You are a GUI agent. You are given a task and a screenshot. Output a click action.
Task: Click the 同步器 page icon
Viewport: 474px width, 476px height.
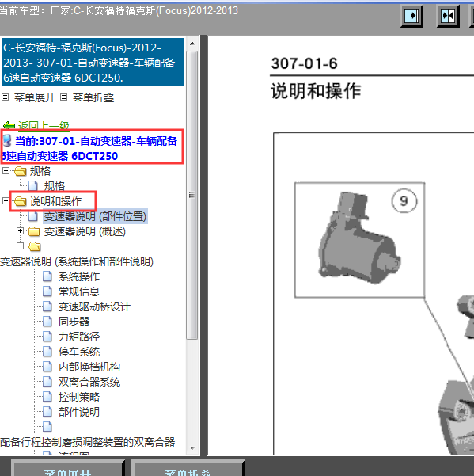pos(47,322)
